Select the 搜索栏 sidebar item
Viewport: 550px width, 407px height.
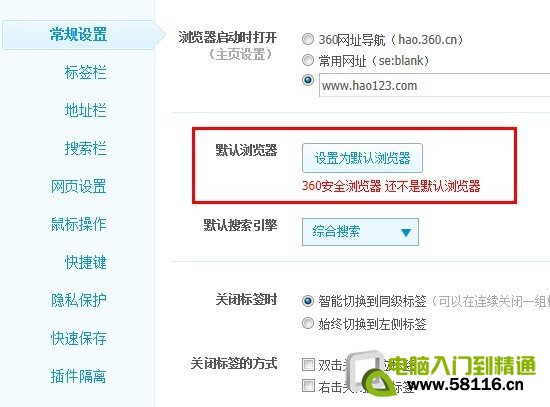(x=85, y=148)
